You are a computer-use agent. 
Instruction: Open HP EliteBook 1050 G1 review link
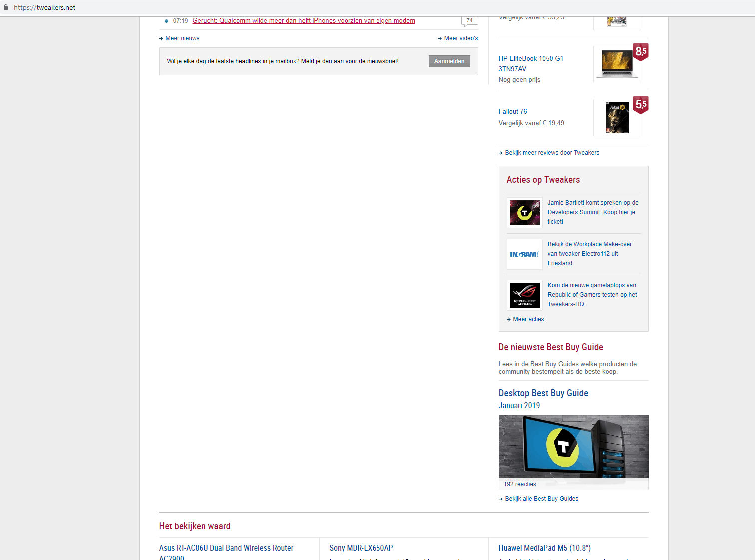[x=531, y=64]
